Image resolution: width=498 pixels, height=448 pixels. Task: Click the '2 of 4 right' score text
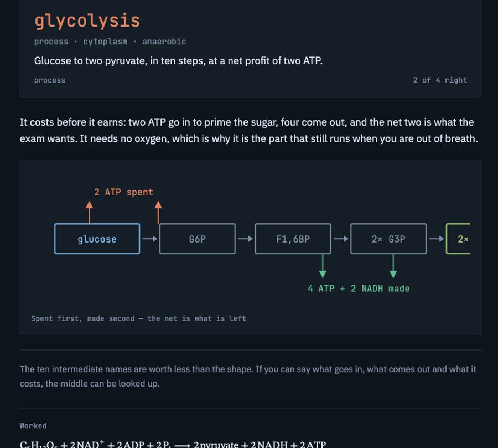tap(440, 80)
